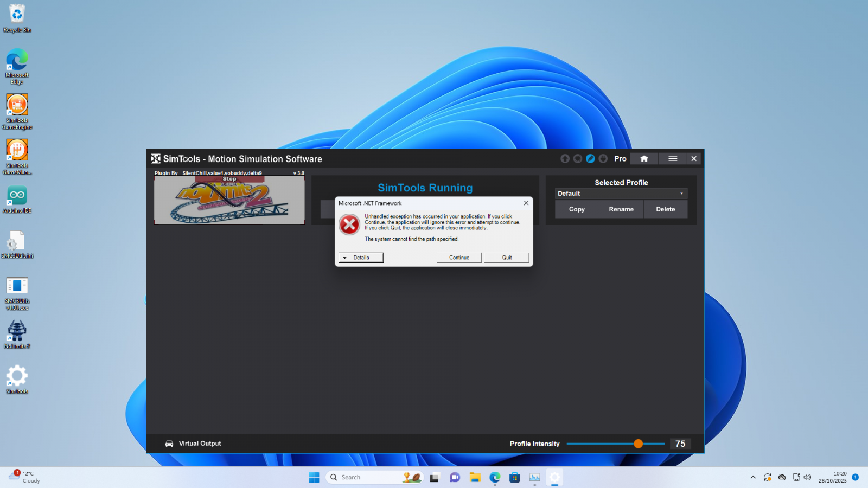Click the Profile Intensity slider orange handle
The height and width of the screenshot is (488, 868).
pyautogui.click(x=638, y=444)
